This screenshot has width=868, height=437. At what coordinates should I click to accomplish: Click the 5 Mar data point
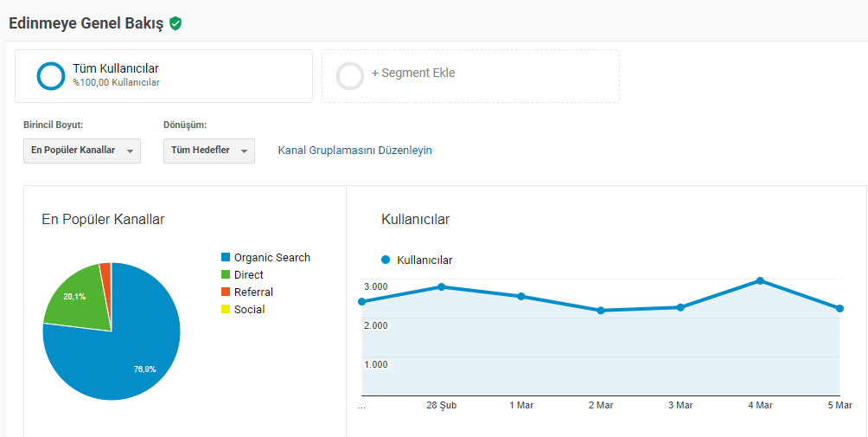[x=839, y=309]
